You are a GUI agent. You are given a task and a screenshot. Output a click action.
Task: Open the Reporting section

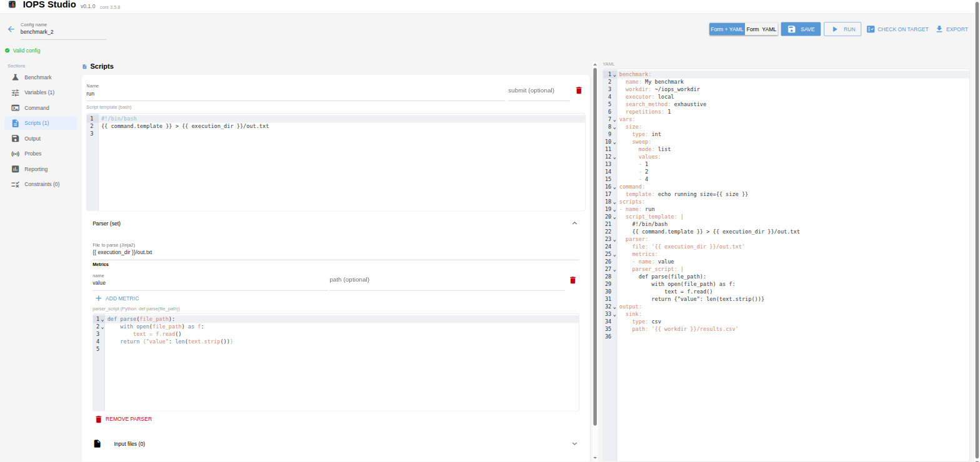coord(41,169)
